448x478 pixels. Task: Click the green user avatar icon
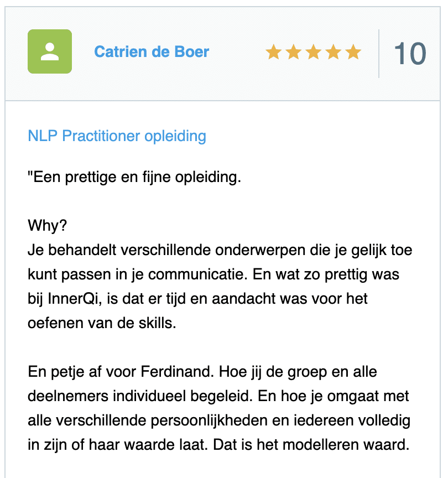pos(50,51)
